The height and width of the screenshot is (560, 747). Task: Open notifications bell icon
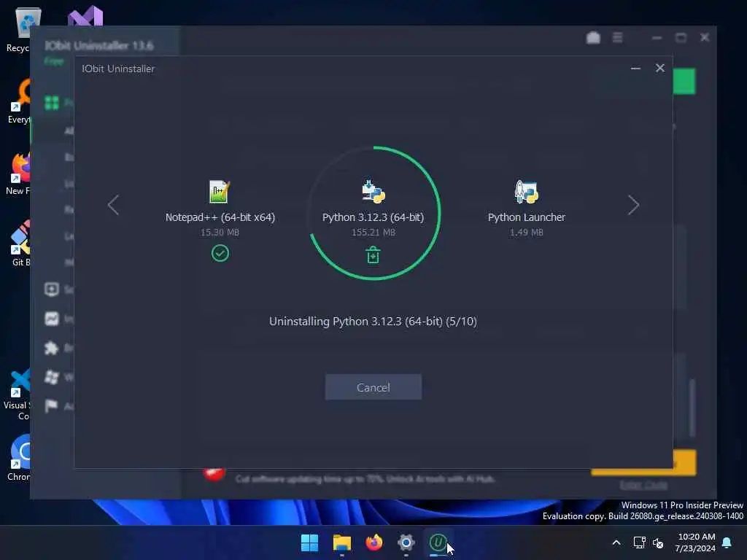727,542
